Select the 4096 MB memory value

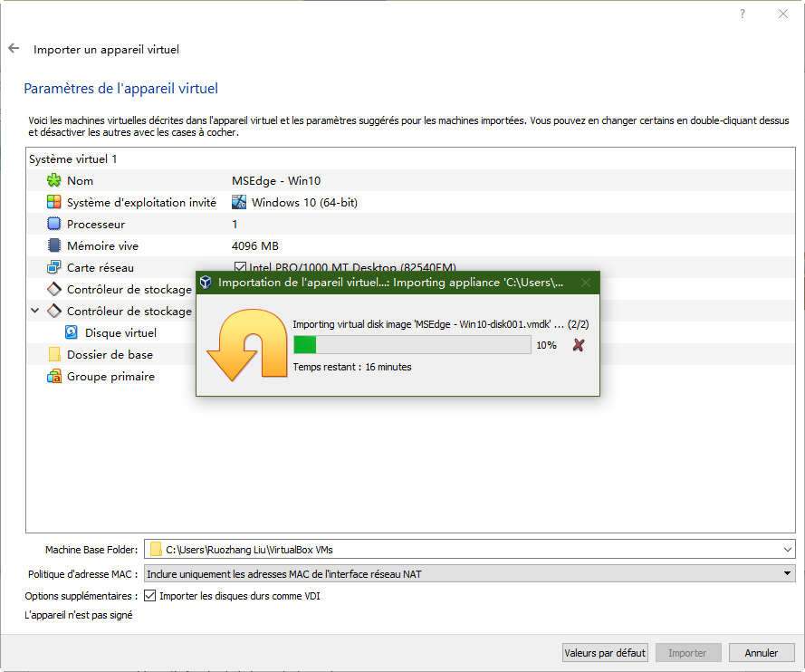(255, 246)
